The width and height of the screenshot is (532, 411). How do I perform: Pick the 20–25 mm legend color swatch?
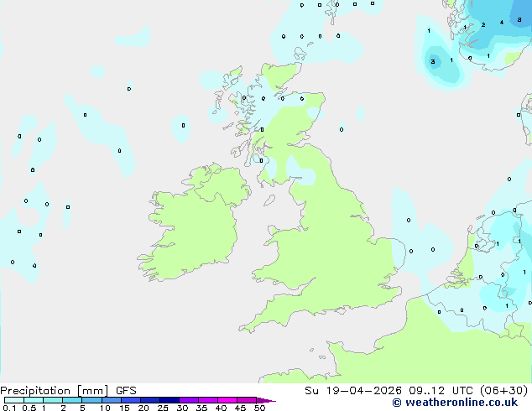click(150, 400)
